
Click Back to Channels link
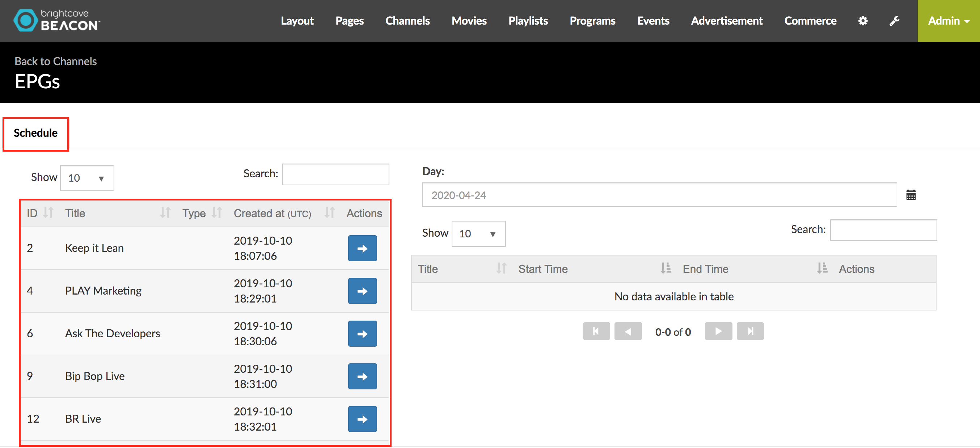[55, 61]
